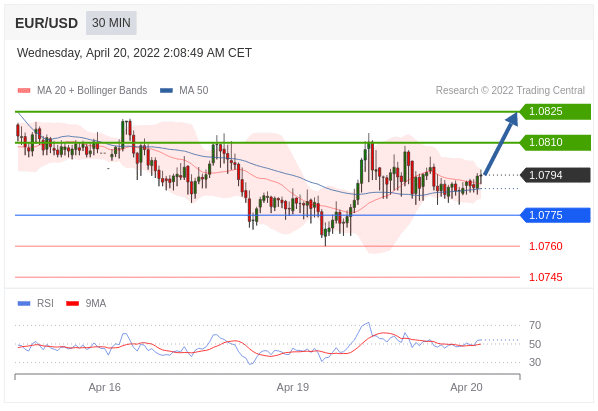The height and width of the screenshot is (411, 598).
Task: Click the MA 20 + Bollinger Bands label
Action: pyautogui.click(x=92, y=90)
